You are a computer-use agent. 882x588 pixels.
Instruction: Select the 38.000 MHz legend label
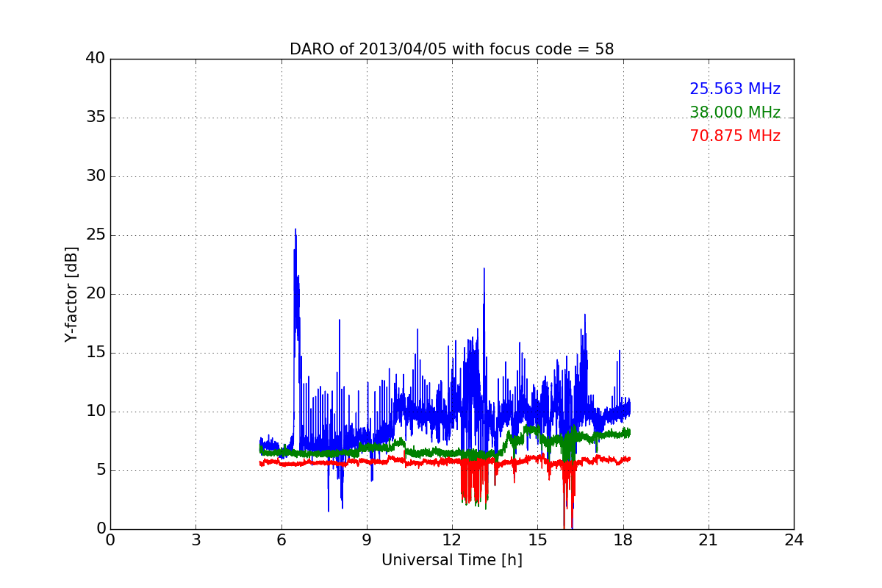735,112
